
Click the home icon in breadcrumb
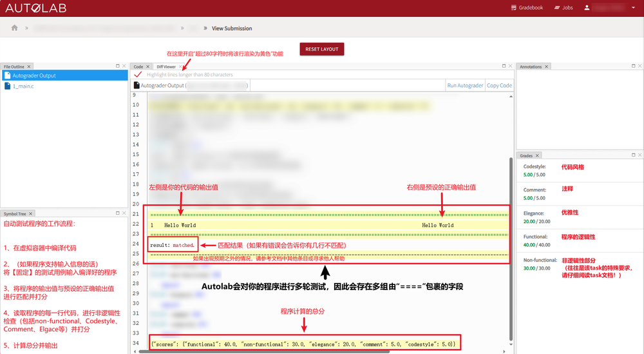14,28
